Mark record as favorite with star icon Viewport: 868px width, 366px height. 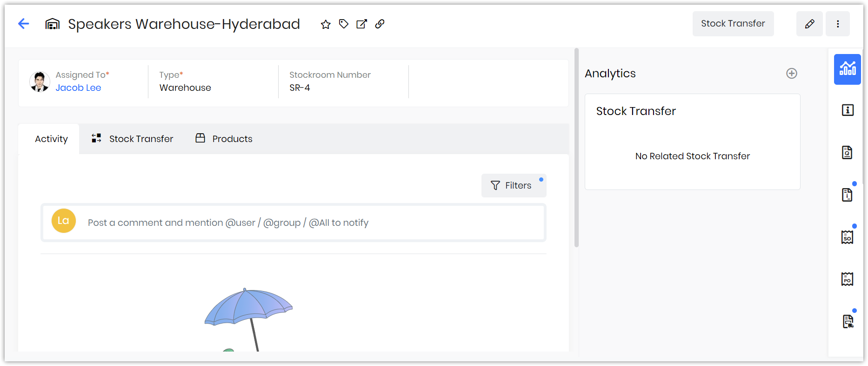click(x=326, y=24)
